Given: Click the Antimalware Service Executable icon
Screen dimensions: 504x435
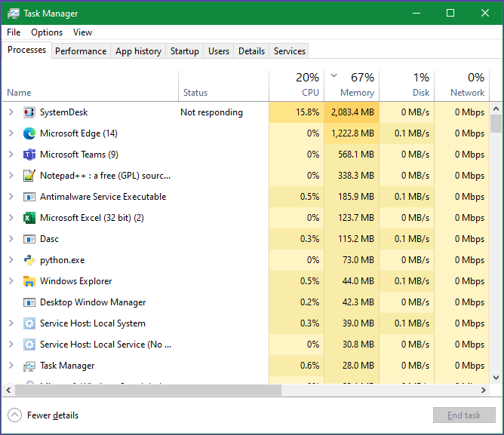Looking at the screenshot, I should [29, 197].
